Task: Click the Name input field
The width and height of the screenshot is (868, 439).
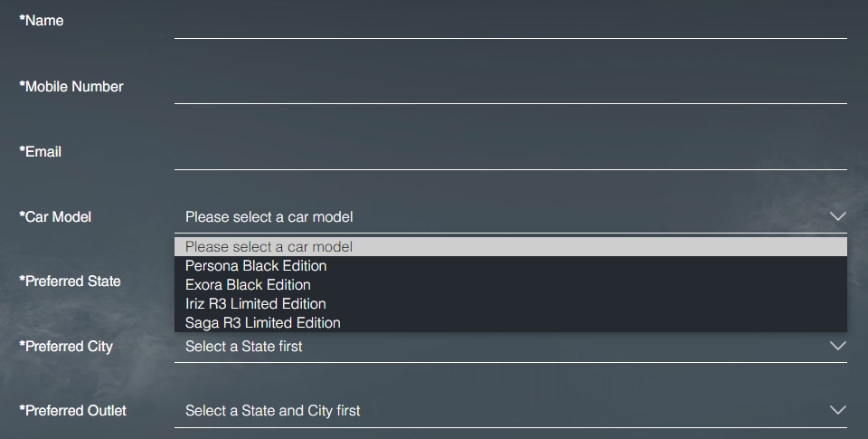Action: point(510,22)
